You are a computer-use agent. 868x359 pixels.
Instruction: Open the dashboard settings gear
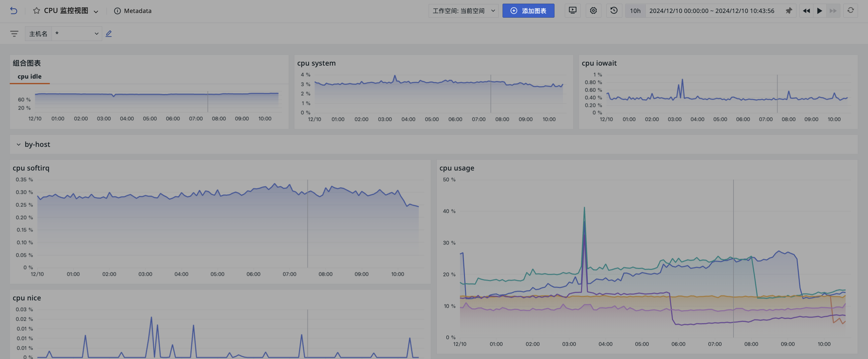tap(593, 10)
